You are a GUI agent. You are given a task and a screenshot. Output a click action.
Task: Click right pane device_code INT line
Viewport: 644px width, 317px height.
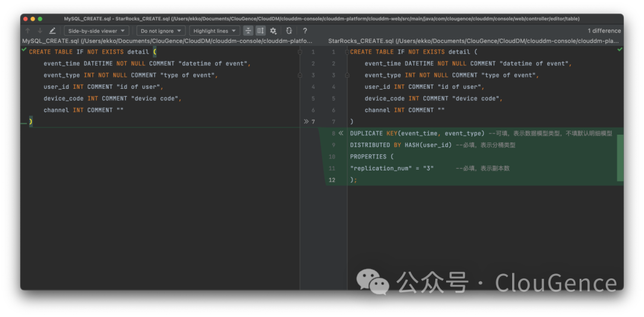click(434, 98)
